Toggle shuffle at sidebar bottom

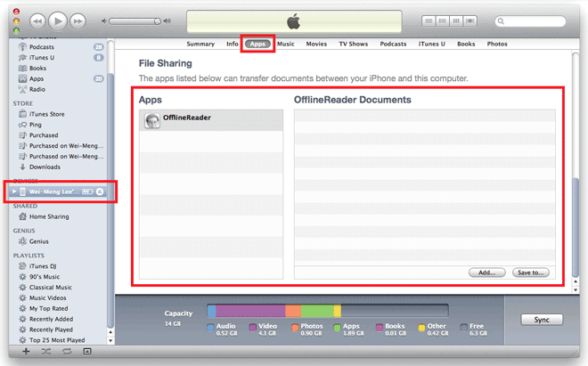tap(46, 352)
